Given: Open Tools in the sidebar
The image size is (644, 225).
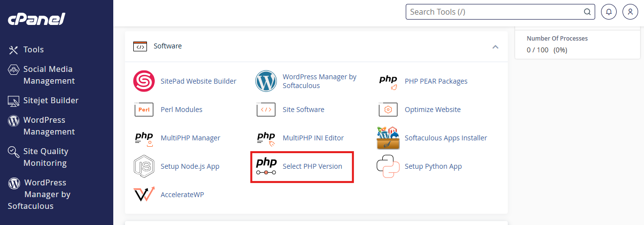Looking at the screenshot, I should click(33, 49).
